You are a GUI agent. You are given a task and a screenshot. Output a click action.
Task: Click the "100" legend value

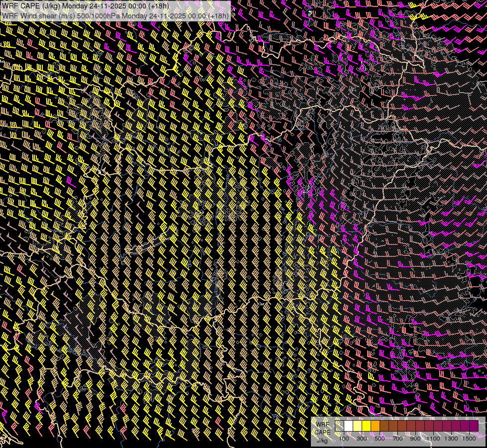click(344, 439)
